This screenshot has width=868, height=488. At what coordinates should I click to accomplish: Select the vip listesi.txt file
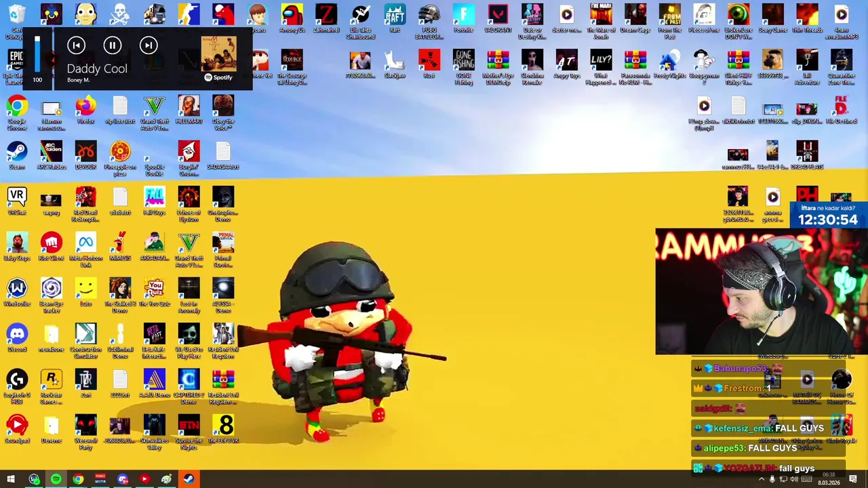120,110
